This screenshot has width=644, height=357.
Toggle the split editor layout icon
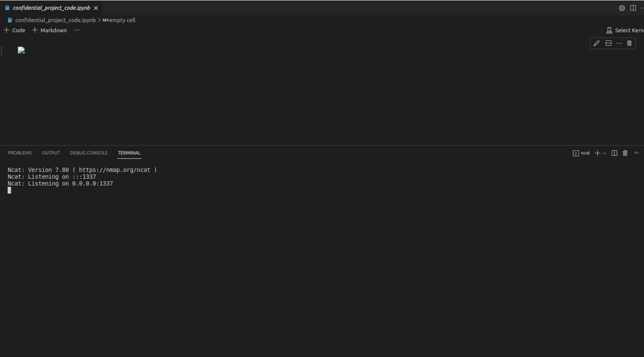click(x=633, y=7)
